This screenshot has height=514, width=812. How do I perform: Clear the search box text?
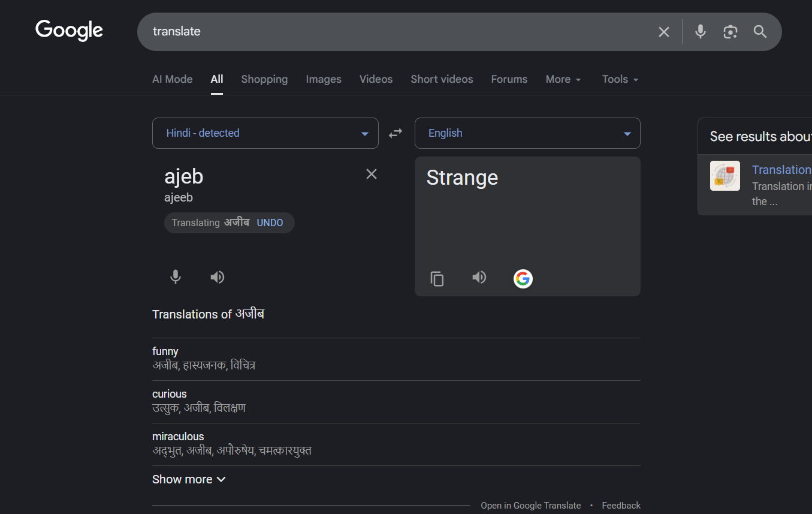coord(664,32)
